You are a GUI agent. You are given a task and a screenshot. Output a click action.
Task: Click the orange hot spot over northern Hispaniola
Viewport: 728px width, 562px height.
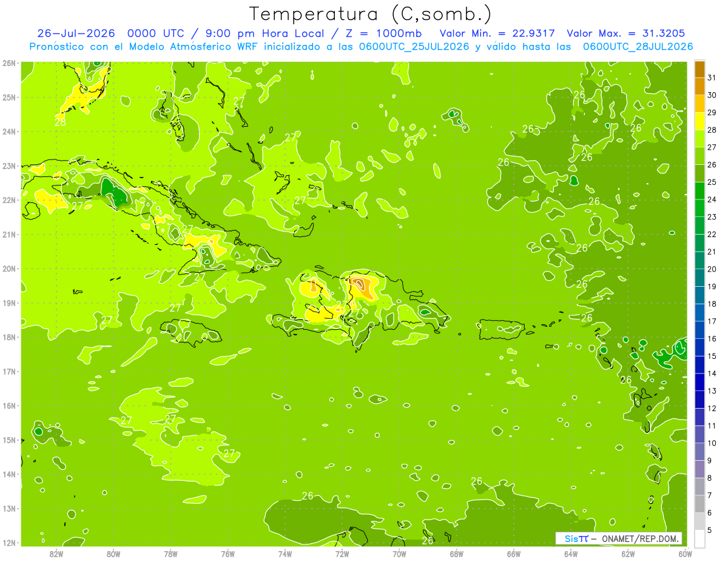[363, 287]
